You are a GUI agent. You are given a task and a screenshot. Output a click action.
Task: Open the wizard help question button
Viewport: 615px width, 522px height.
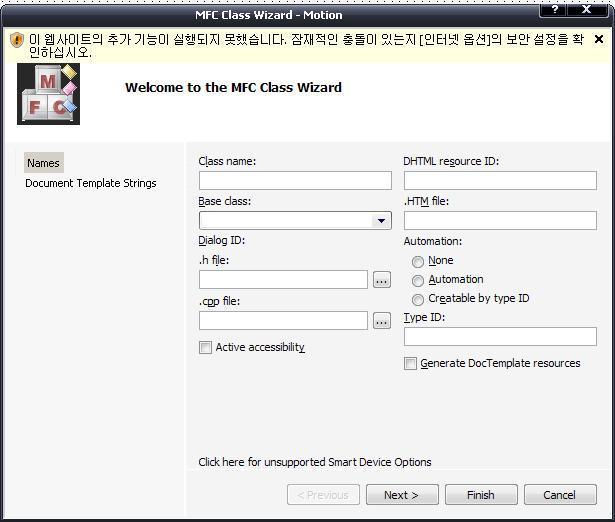tap(553, 9)
